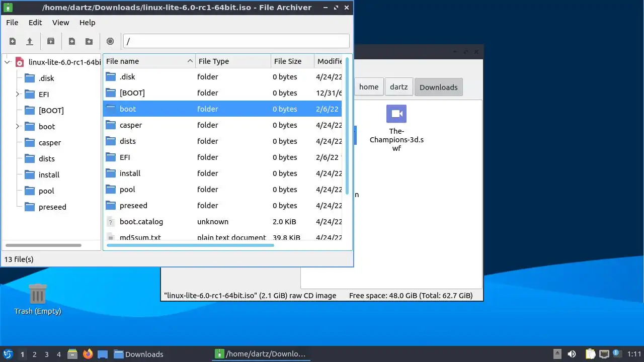Click the Free space: 48.0 GiB status text
Image resolution: width=644 pixels, height=362 pixels.
411,296
